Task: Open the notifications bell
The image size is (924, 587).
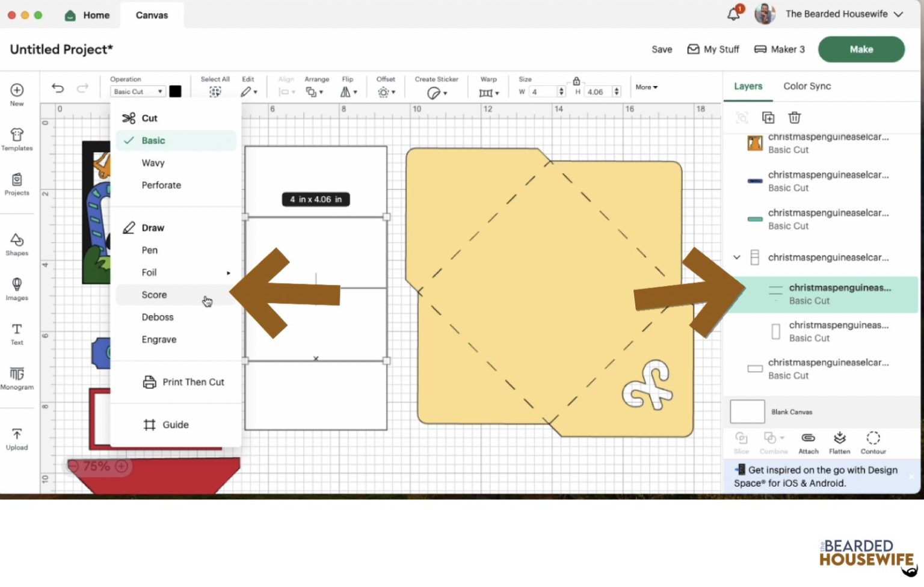Action: tap(733, 14)
